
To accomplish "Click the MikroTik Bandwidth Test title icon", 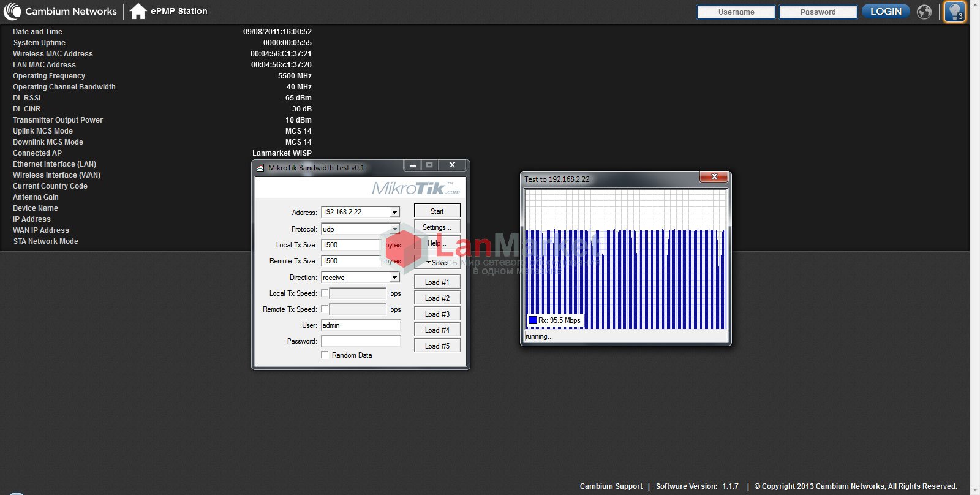I will coord(260,168).
